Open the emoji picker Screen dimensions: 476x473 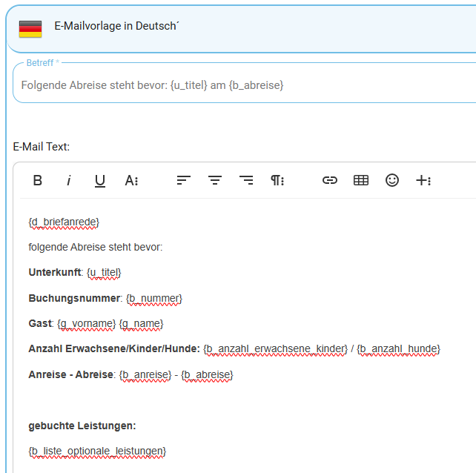(392, 180)
